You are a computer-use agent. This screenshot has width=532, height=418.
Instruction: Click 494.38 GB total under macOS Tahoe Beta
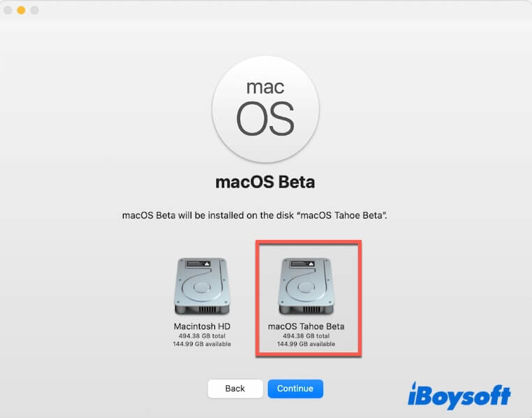(306, 336)
